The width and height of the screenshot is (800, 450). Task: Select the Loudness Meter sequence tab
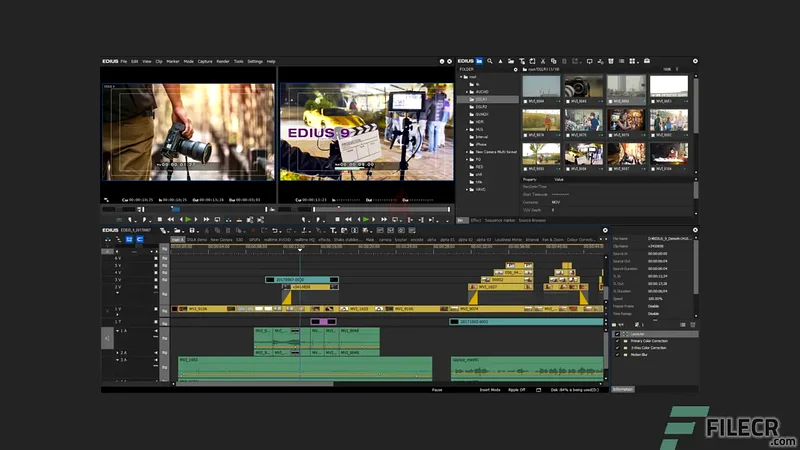pos(508,239)
